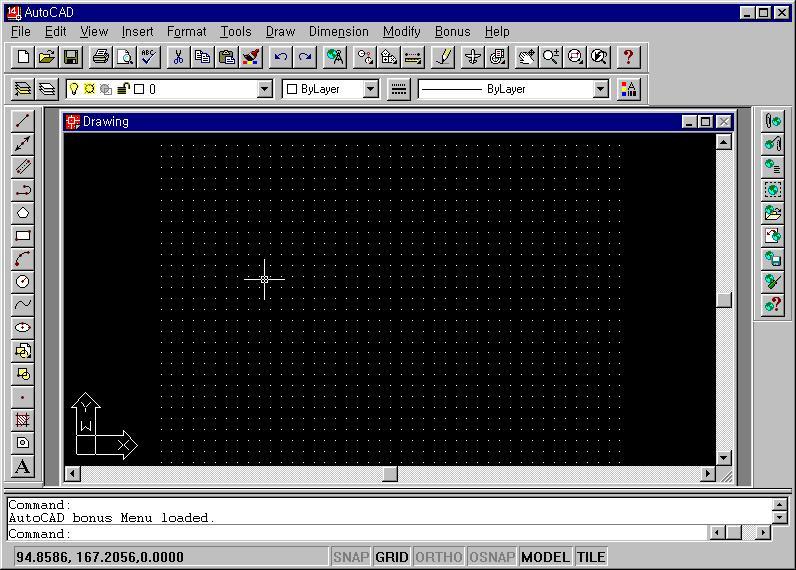This screenshot has width=796, height=570.
Task: Click drawing scrollbar down arrow
Action: [723, 458]
